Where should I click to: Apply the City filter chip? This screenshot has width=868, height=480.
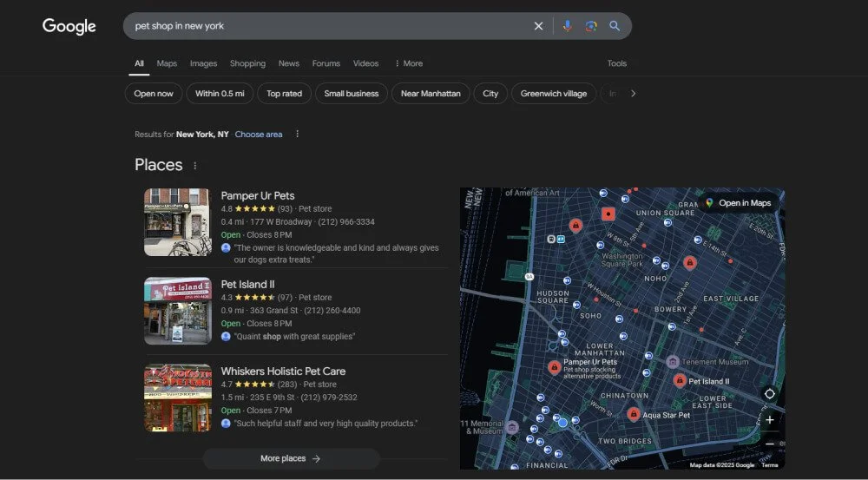(490, 94)
